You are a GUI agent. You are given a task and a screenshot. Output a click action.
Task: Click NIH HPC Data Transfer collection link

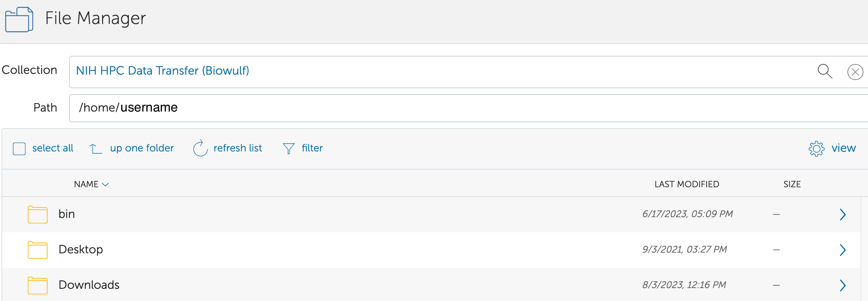(163, 71)
